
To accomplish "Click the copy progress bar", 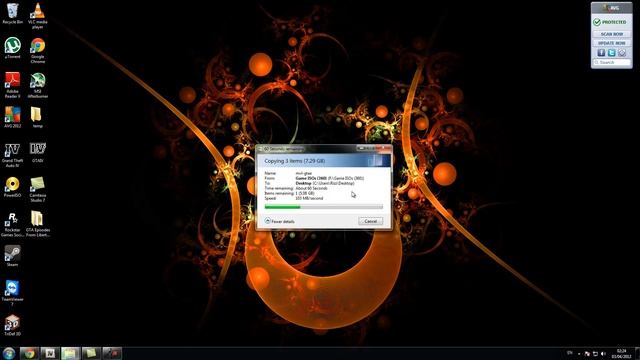I will (324, 207).
